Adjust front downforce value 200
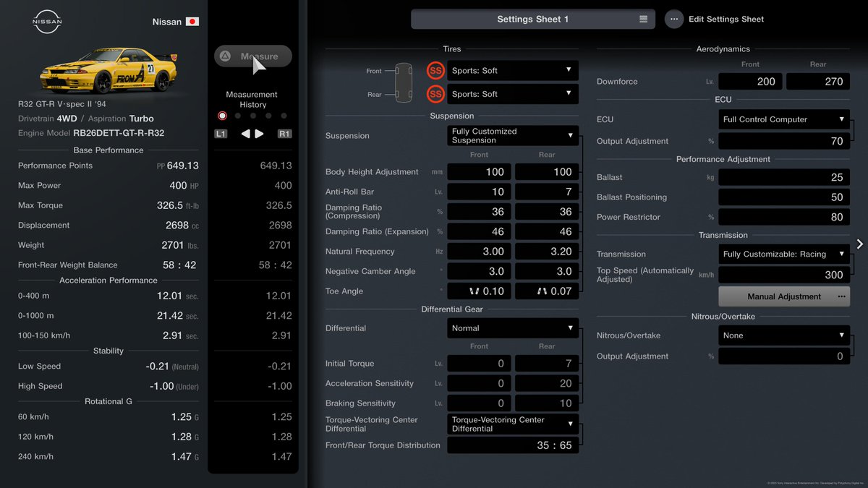Viewport: 868px width, 488px height. click(x=749, y=82)
